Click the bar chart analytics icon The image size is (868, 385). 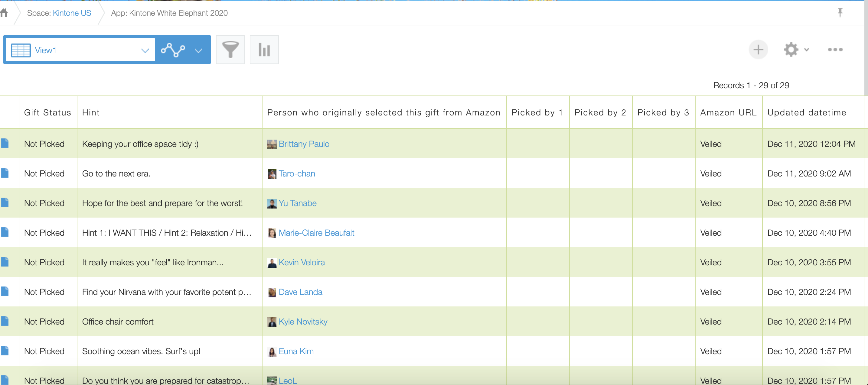(x=264, y=49)
